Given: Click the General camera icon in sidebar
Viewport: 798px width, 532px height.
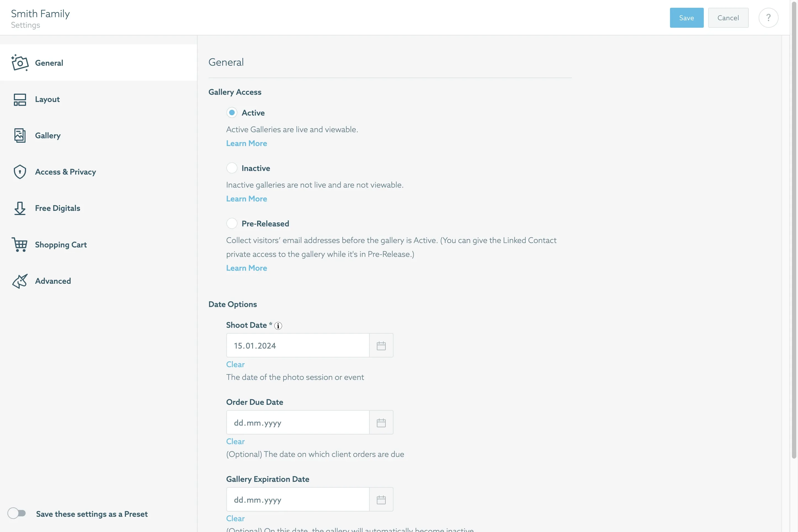Looking at the screenshot, I should click(20, 63).
